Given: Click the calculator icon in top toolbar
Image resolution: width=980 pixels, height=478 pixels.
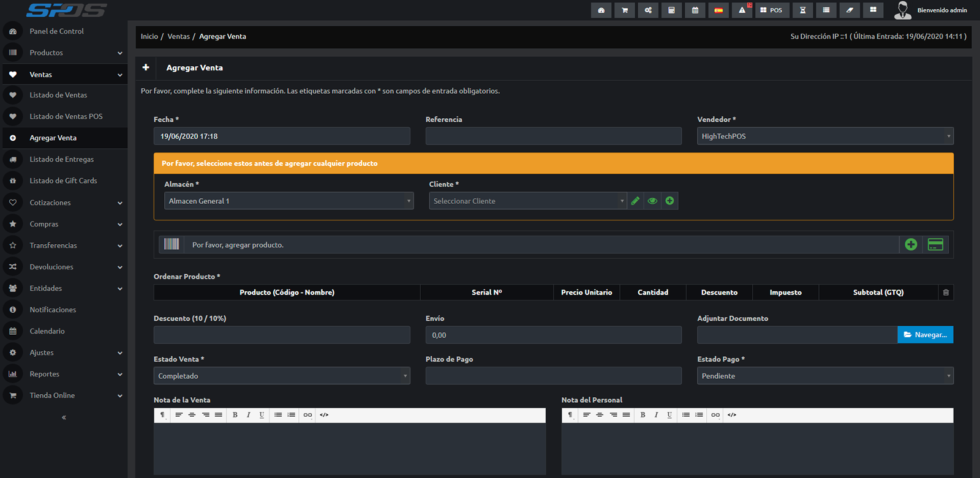Looking at the screenshot, I should coord(671,10).
